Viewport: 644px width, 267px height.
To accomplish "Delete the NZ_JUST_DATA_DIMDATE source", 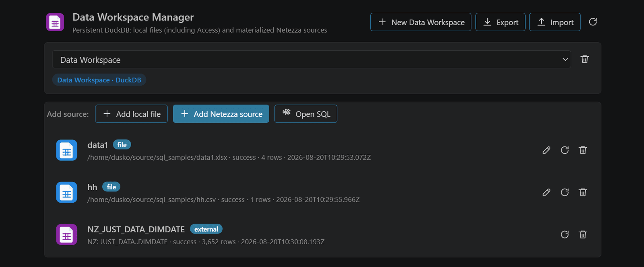I will pos(583,235).
